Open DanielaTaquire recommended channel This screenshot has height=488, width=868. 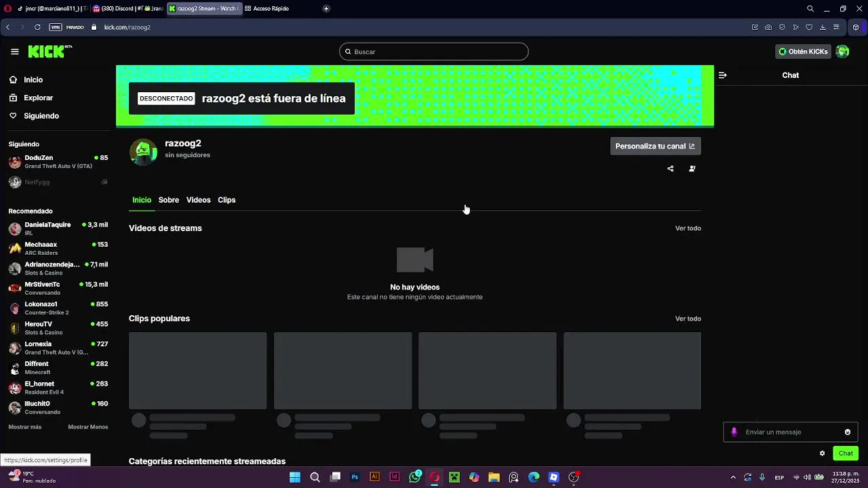[58, 228]
